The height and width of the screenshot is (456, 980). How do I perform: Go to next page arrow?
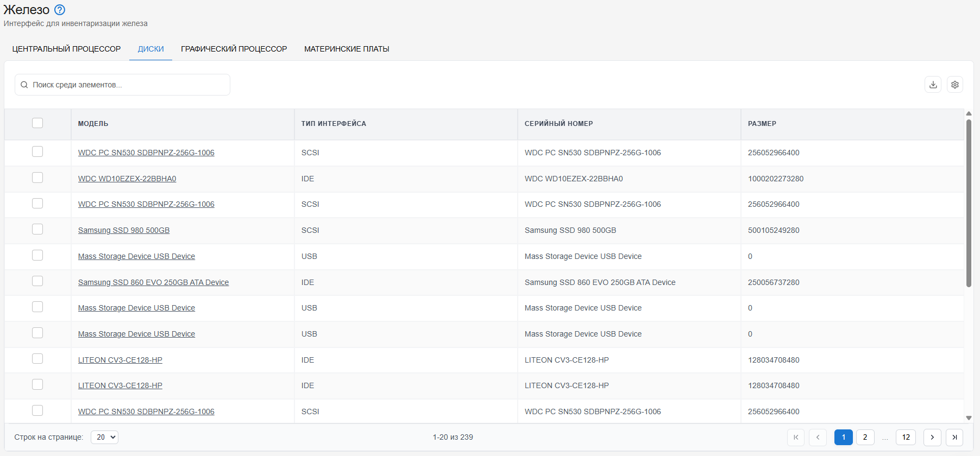pyautogui.click(x=932, y=437)
